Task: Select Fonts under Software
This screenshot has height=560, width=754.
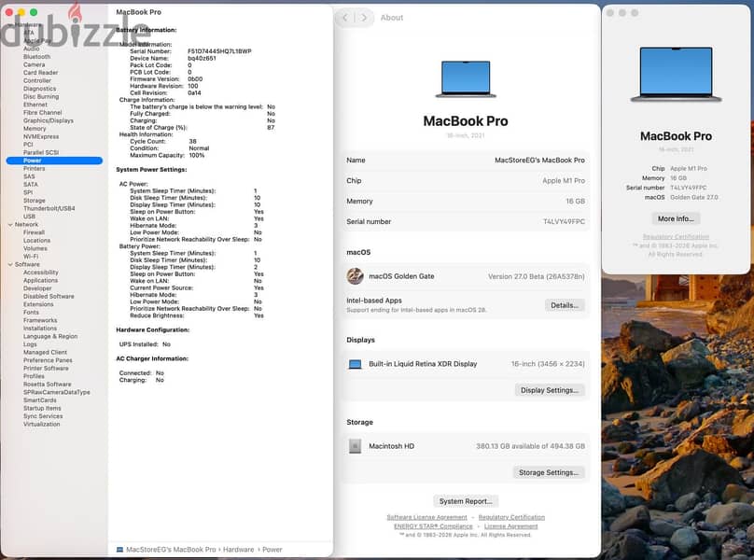Action: [31, 313]
